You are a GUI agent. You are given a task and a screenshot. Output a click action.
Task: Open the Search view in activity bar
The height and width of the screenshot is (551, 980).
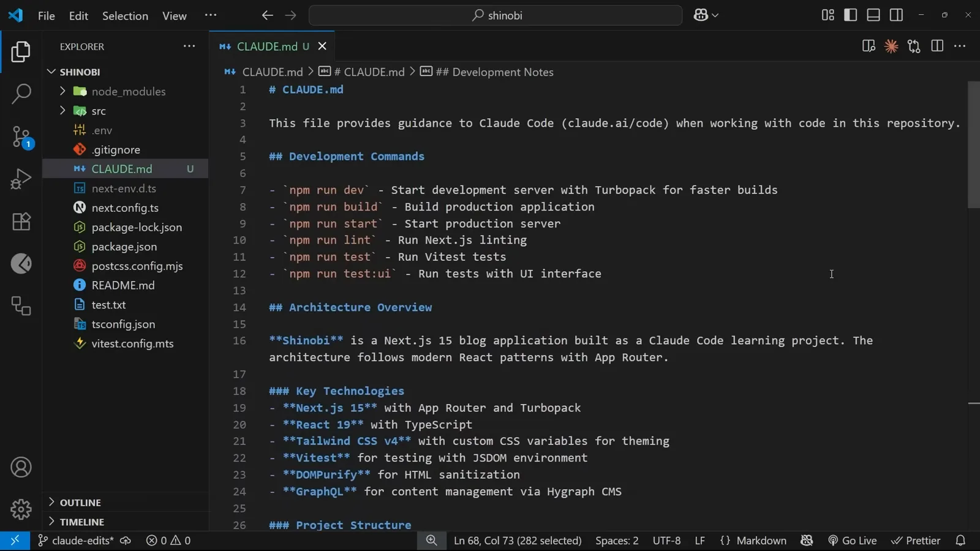coord(21,94)
